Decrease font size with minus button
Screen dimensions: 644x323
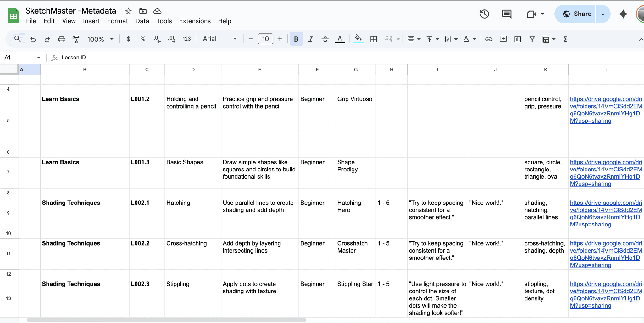point(251,39)
